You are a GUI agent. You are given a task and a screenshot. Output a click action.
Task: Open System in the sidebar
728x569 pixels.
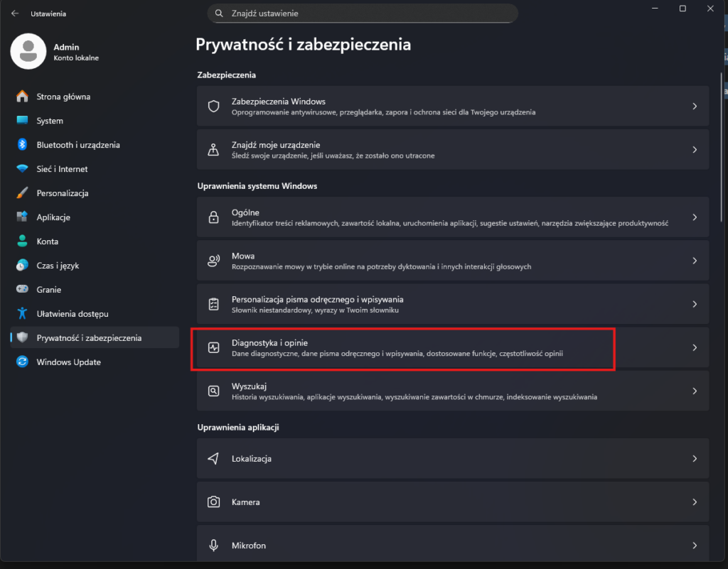tap(50, 121)
